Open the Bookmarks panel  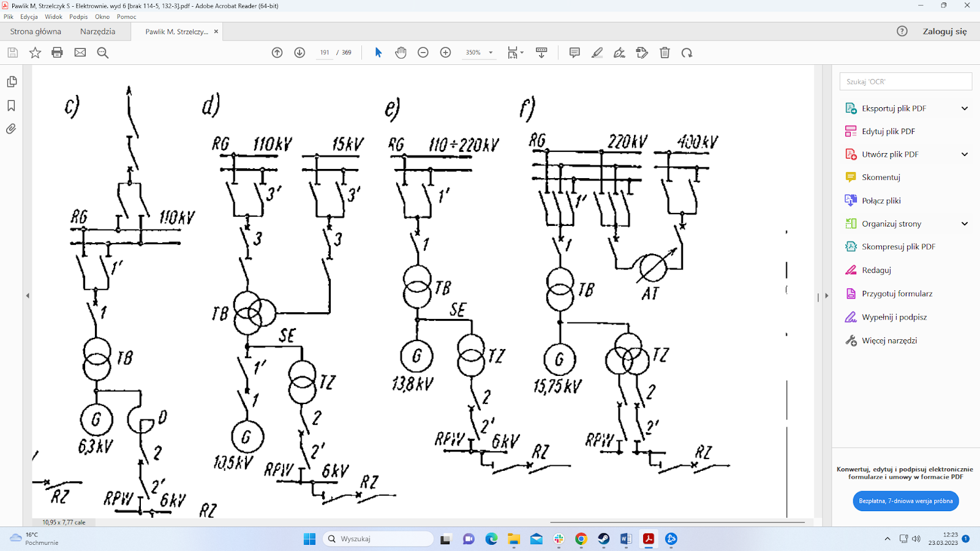tap(11, 106)
